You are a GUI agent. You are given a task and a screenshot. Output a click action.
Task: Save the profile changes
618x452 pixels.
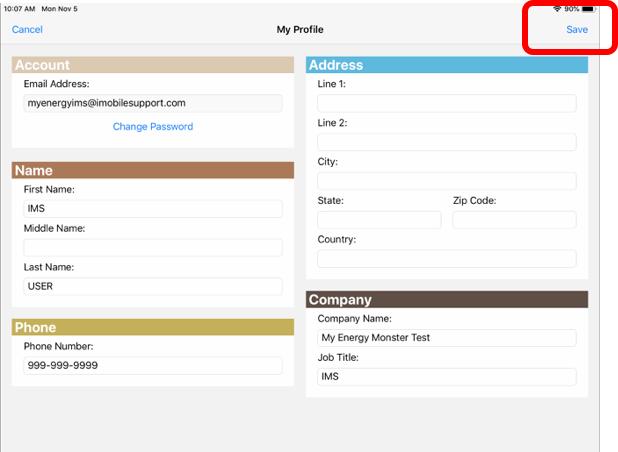[577, 30]
